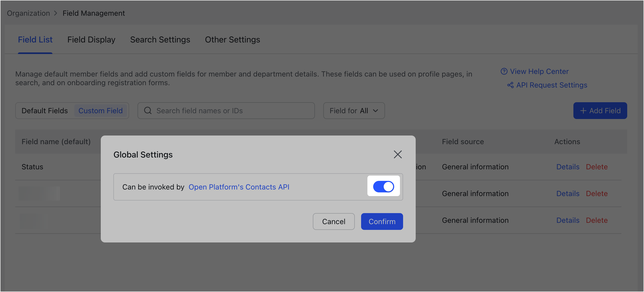Screen dimensions: 644x292
Task: Click the Status field name cell
Action: (32, 167)
